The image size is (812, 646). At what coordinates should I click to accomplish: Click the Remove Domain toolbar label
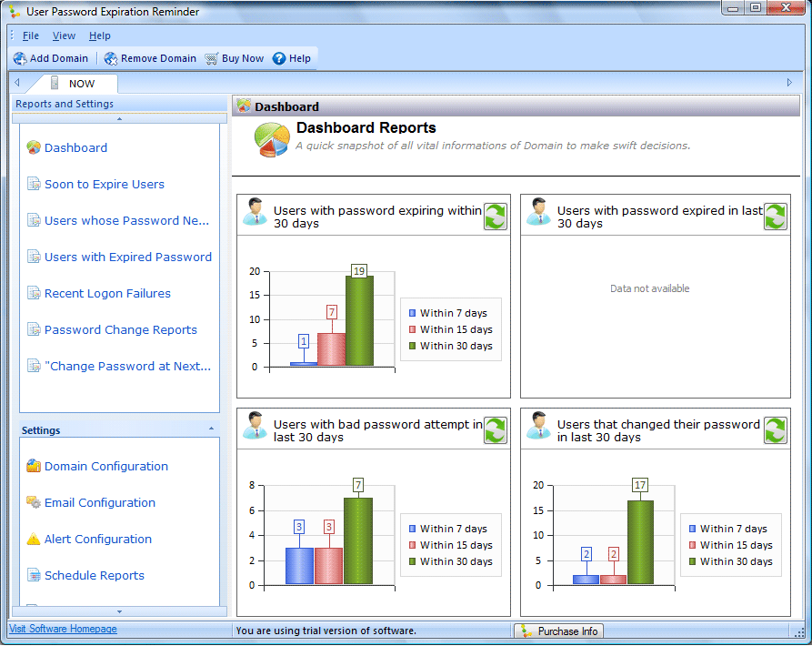158,58
